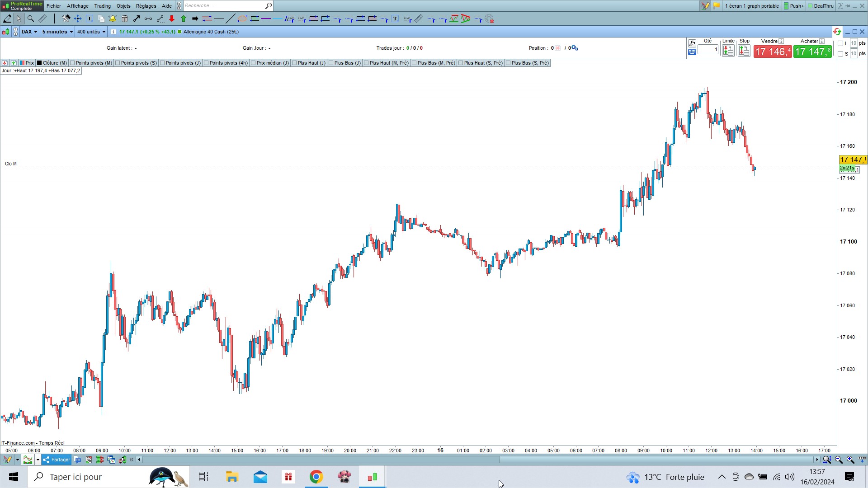Click the Partager share button
868x488 pixels.
57,460
